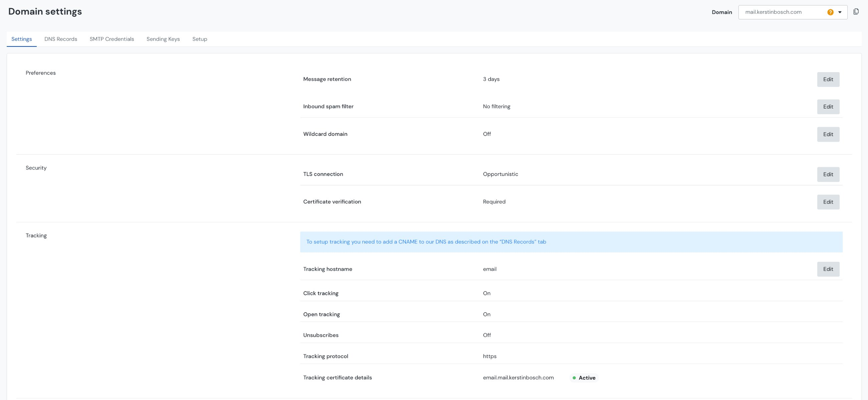The height and width of the screenshot is (400, 868).
Task: Select the 'https' tracking protocol value
Action: tap(490, 356)
